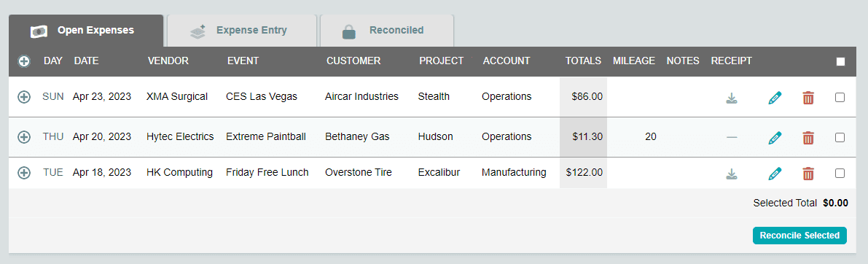Image resolution: width=868 pixels, height=264 pixels.
Task: Click the HK Computing vendor cell
Action: pos(179,173)
